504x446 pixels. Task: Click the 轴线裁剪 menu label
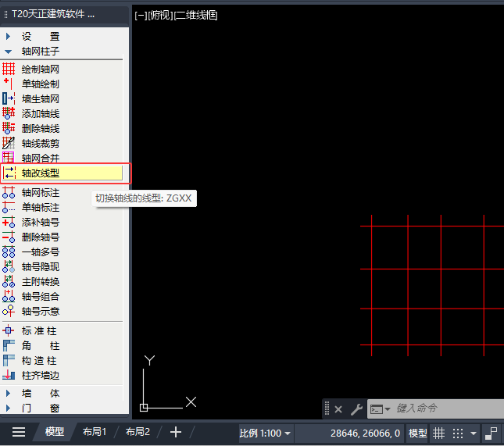point(41,143)
